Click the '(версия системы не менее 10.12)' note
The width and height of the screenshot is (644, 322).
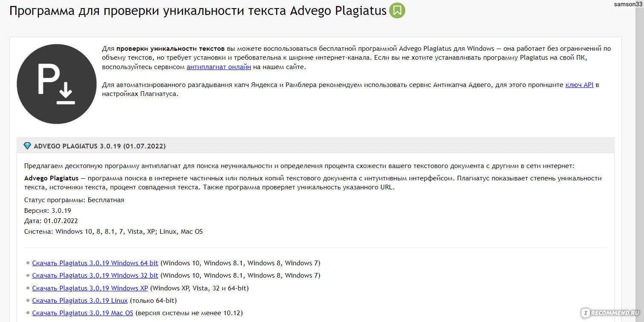189,313
